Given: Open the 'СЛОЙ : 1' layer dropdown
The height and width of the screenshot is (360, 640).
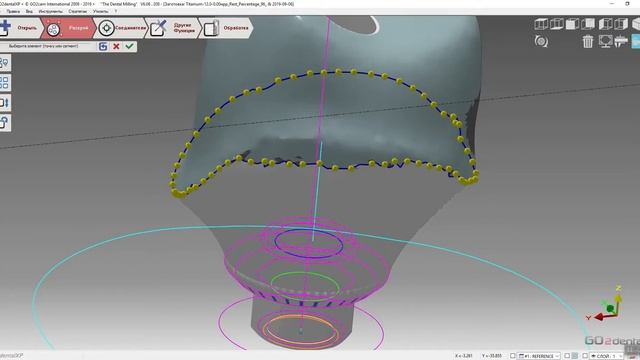Looking at the screenshot, I should point(606,356).
